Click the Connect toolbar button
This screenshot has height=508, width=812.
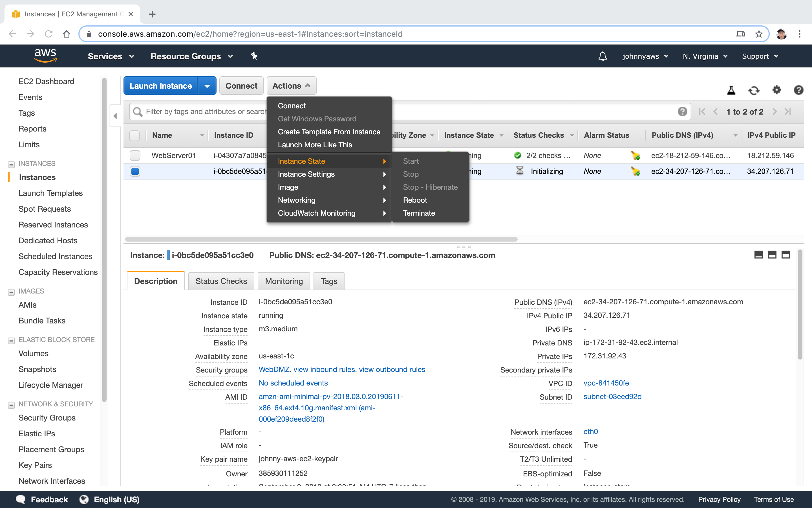pos(241,86)
